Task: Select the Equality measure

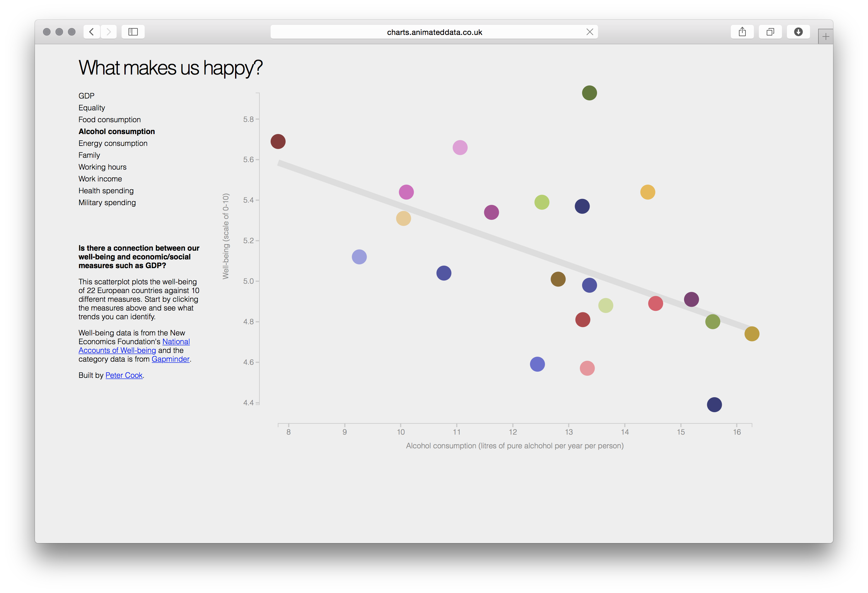Action: point(91,108)
